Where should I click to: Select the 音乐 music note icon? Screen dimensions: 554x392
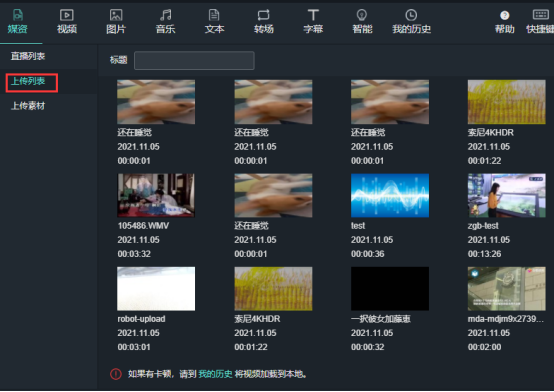(165, 15)
